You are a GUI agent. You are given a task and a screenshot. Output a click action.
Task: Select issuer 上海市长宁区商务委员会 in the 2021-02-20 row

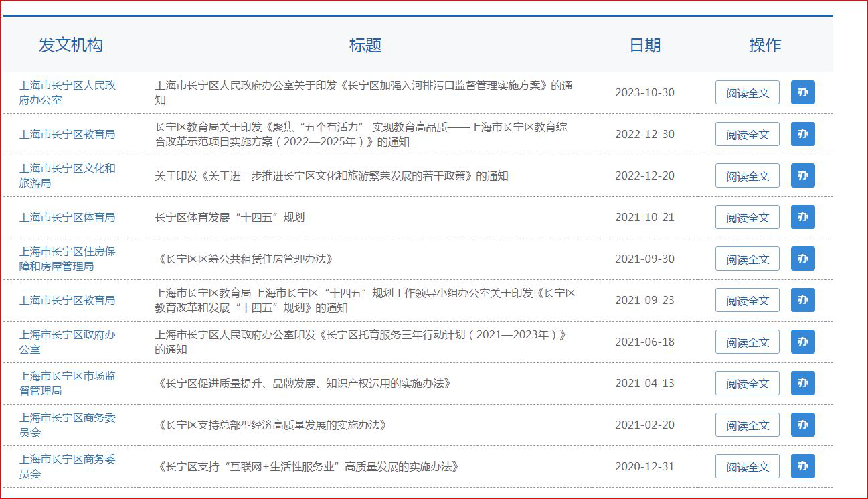point(68,425)
